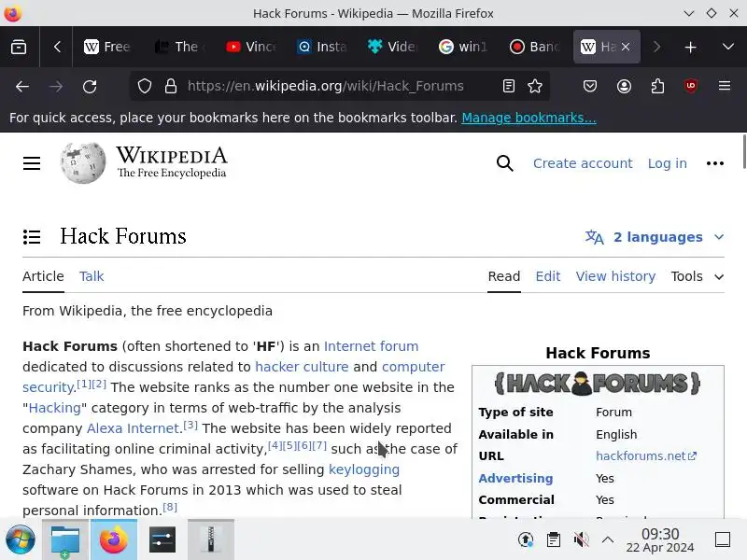This screenshot has height=560, width=747.
Task: Click Manage bookmarks link
Action: coord(529,118)
